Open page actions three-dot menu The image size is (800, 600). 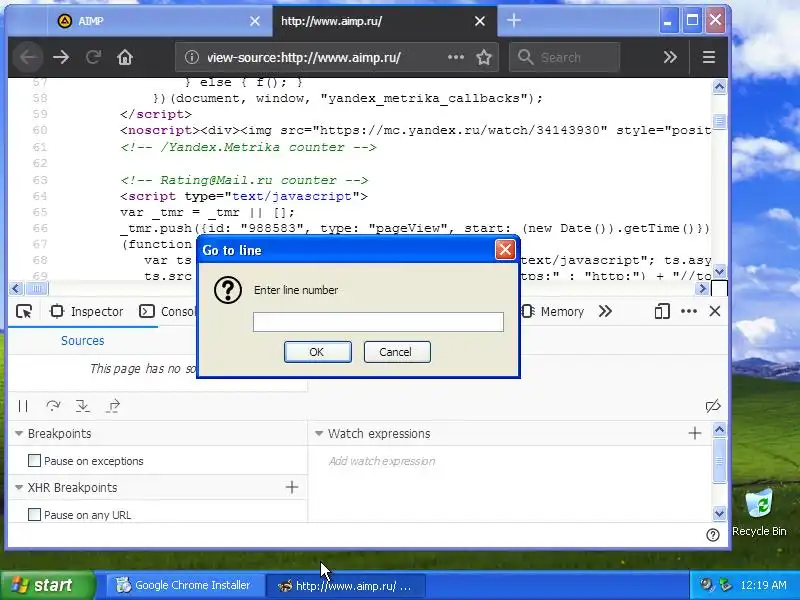point(456,57)
